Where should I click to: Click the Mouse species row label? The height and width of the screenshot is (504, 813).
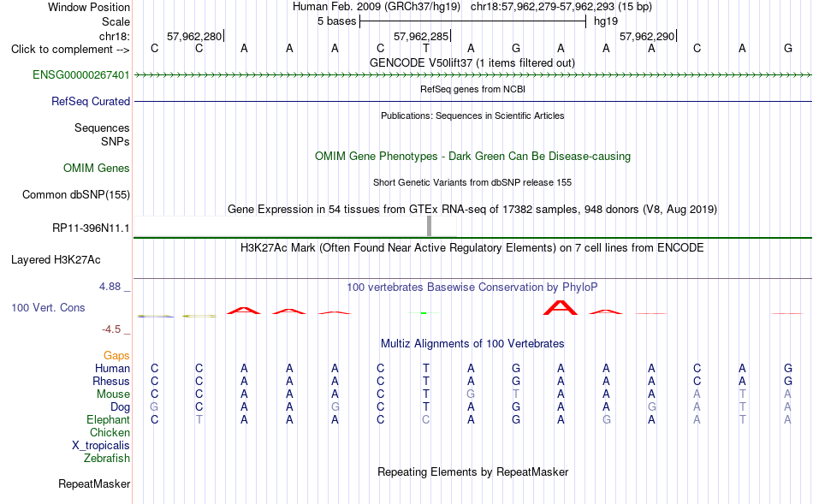click(x=113, y=394)
